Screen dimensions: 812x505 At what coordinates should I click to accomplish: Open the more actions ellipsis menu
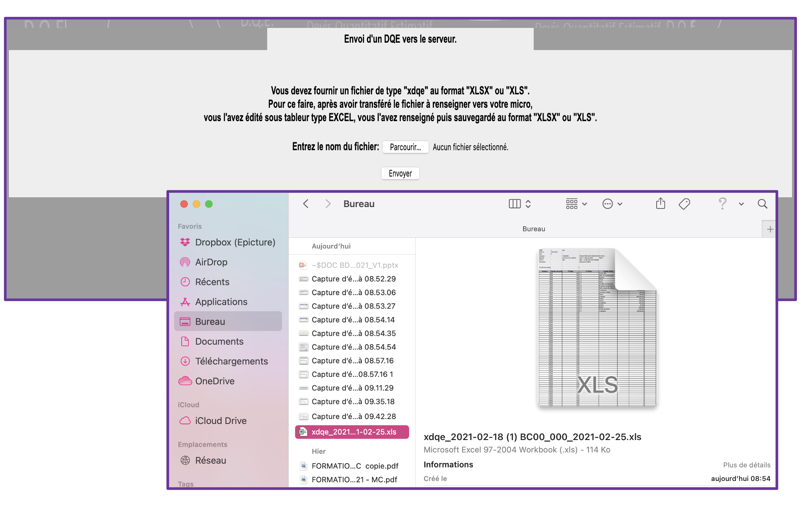612,204
